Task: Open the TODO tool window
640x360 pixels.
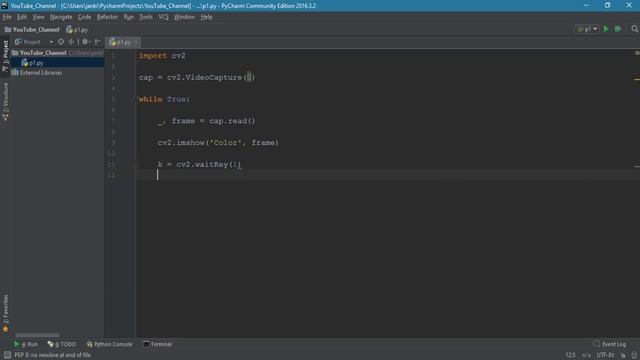Action: pyautogui.click(x=62, y=344)
